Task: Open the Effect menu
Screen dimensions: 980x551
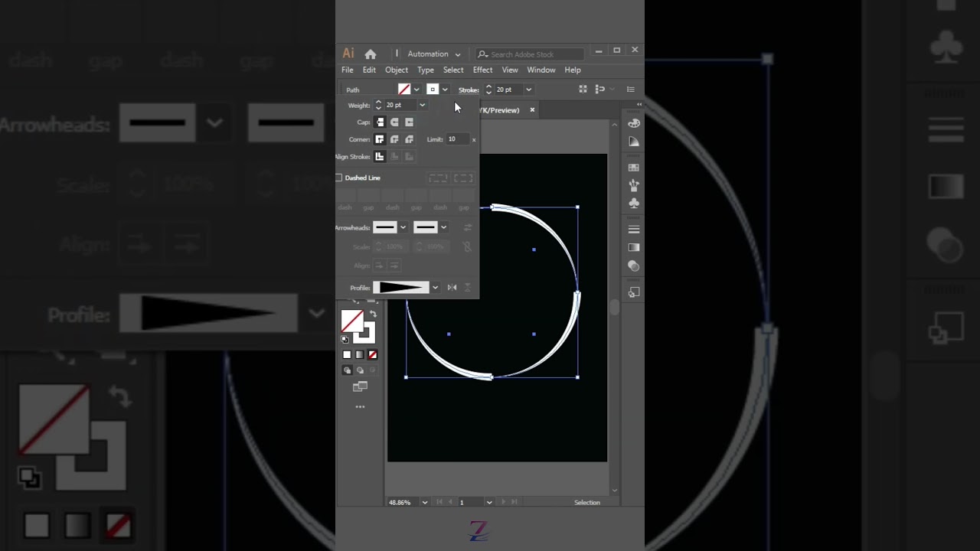Action: pyautogui.click(x=482, y=70)
